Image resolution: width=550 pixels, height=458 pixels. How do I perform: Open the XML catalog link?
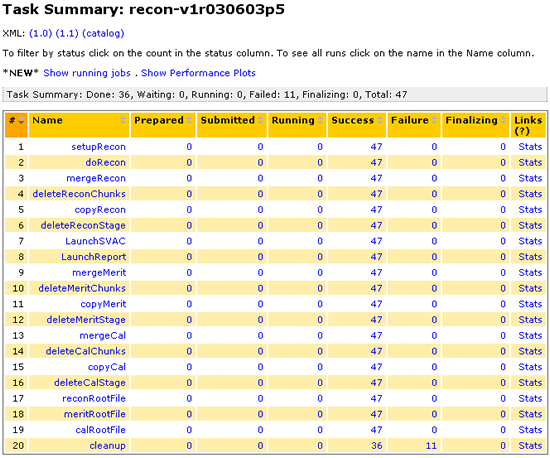(103, 33)
